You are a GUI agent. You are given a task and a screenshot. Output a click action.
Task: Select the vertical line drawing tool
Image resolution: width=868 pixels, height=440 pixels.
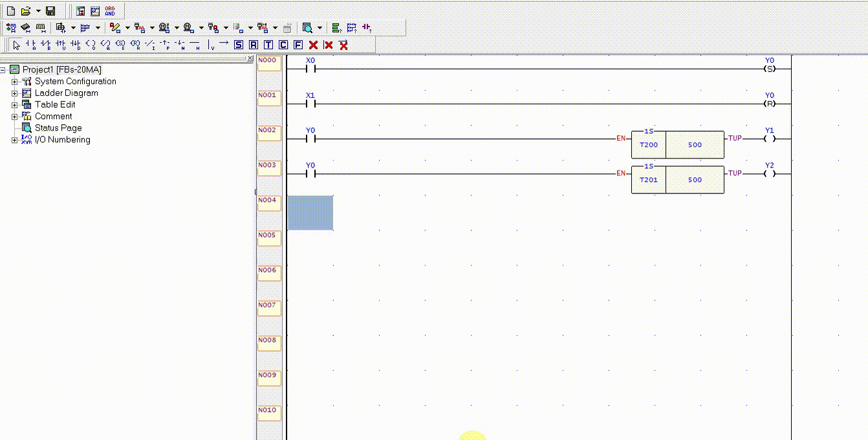pos(209,45)
